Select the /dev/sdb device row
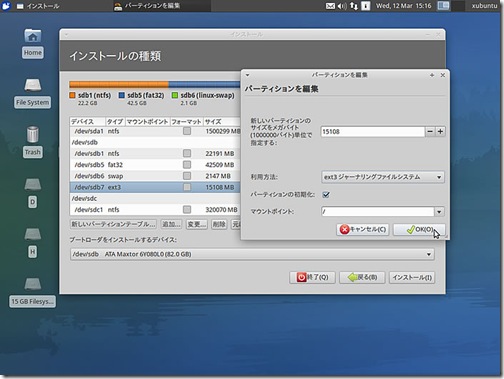 (x=155, y=142)
